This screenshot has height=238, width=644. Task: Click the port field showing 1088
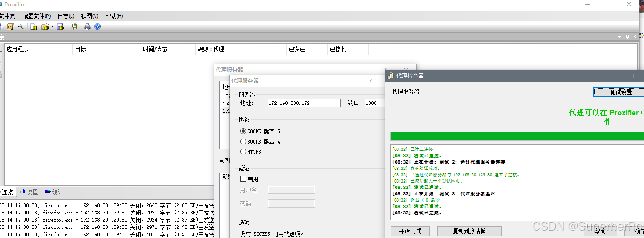(375, 103)
